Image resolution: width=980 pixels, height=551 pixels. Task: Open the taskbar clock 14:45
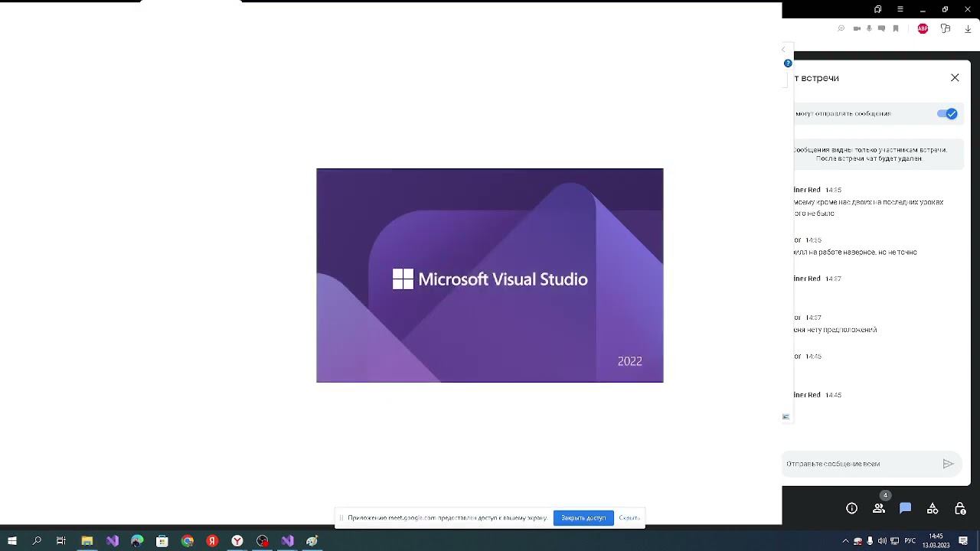[x=936, y=541]
